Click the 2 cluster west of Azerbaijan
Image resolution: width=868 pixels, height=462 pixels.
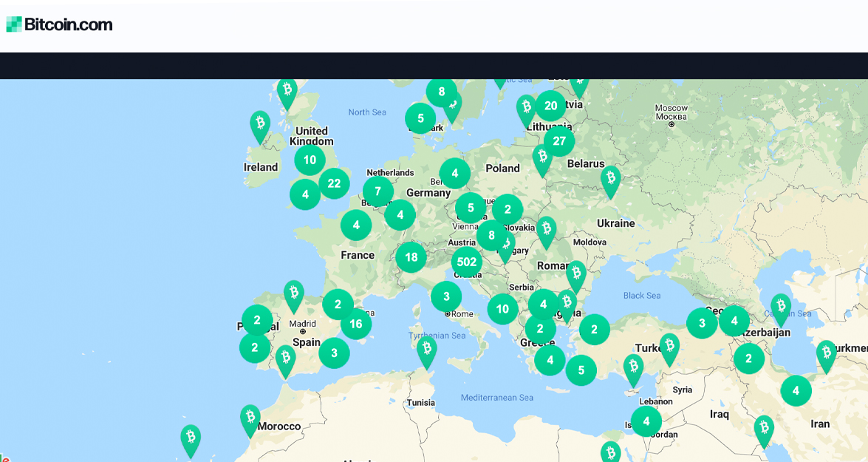(749, 359)
